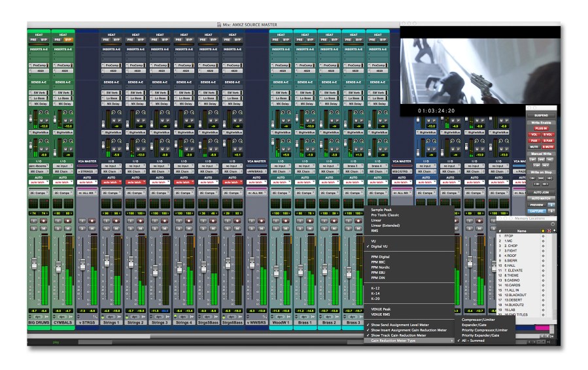The image size is (588, 370).
Task: Open input selector on CYMBALS track
Action: pyautogui.click(x=63, y=166)
